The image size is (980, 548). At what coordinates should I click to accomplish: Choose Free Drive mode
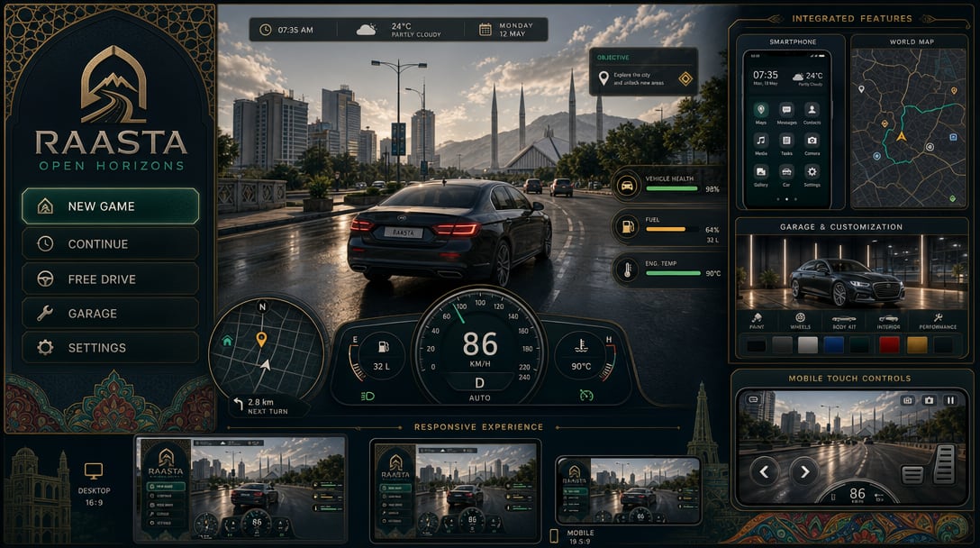pos(110,279)
